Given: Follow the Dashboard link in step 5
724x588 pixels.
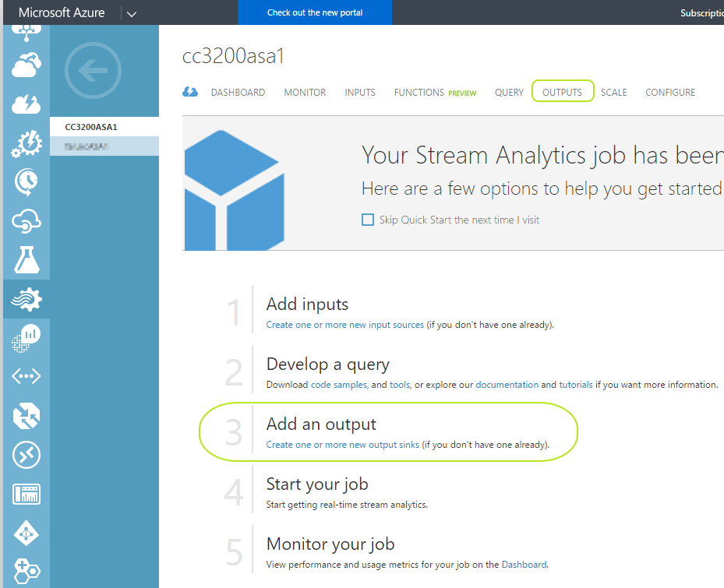Looking at the screenshot, I should tap(524, 565).
